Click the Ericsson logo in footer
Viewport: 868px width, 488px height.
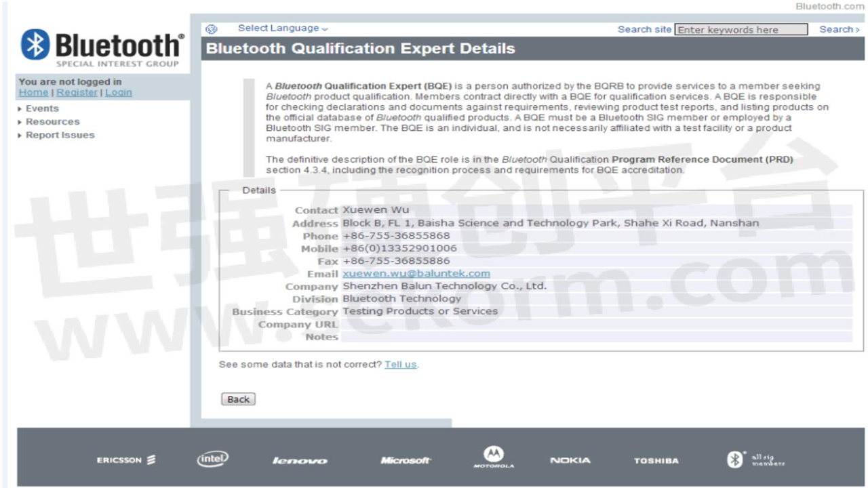point(127,460)
